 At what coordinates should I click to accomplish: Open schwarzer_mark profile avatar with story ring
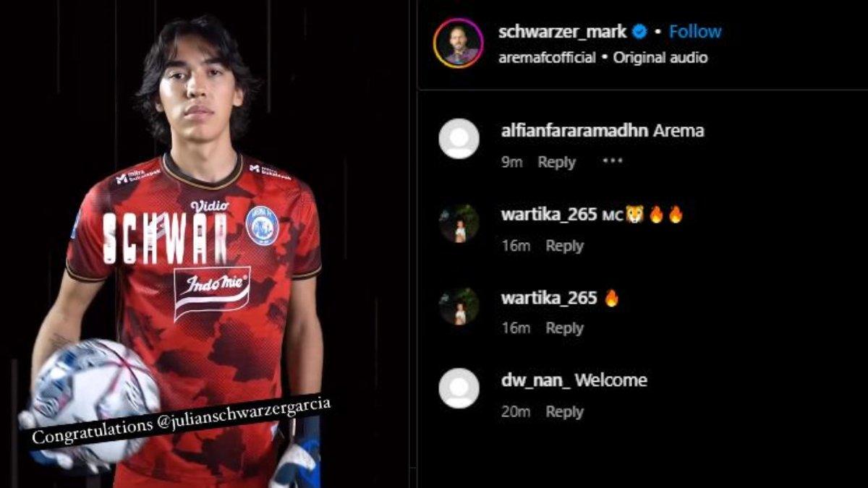(459, 43)
